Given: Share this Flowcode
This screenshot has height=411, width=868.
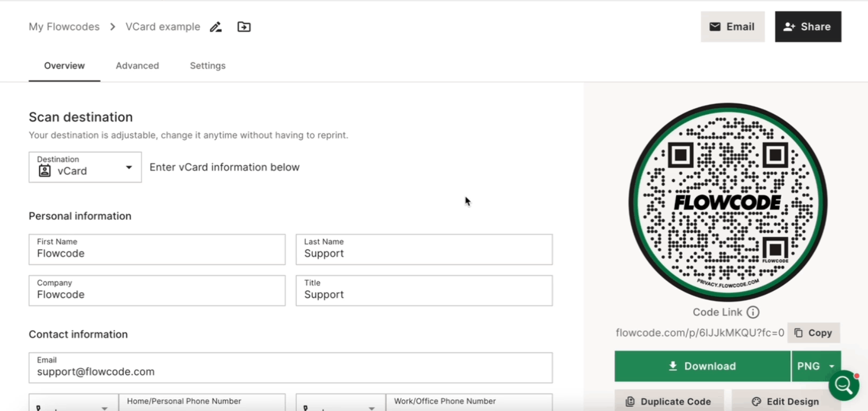Looking at the screenshot, I should (x=807, y=27).
